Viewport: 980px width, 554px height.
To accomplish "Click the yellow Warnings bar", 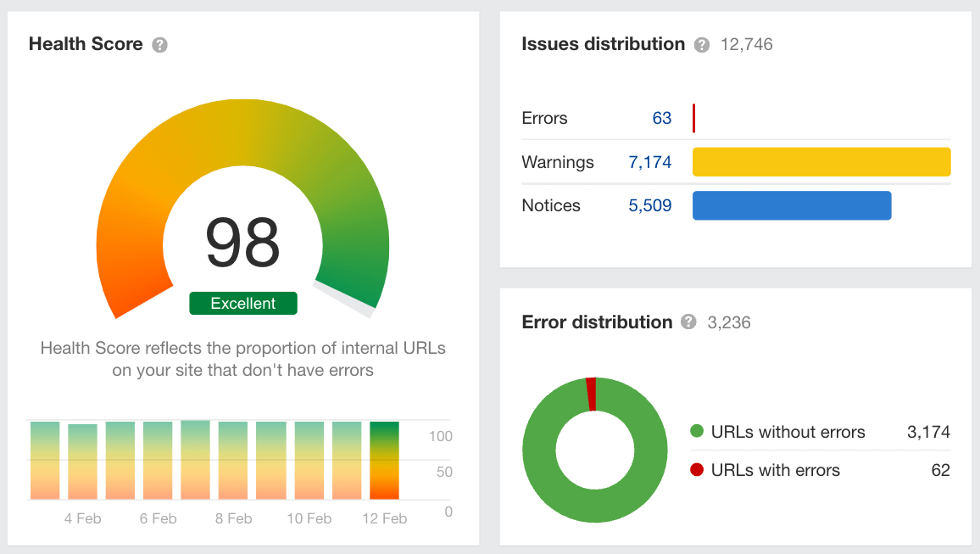I will pos(821,161).
